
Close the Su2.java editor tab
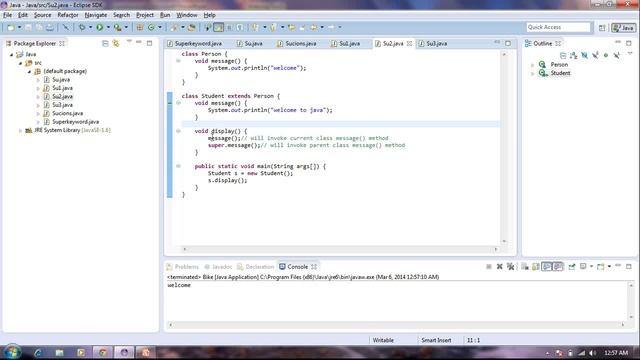click(409, 44)
